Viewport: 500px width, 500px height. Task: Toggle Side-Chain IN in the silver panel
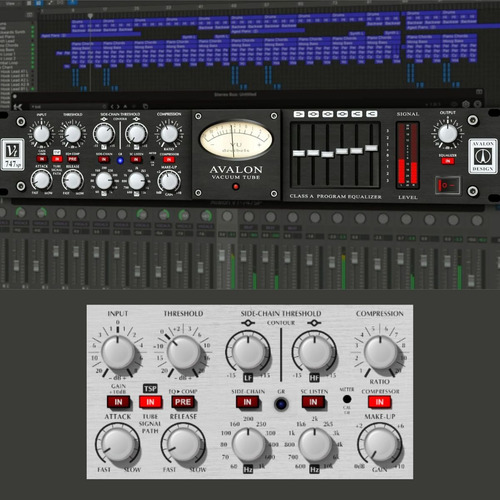click(x=247, y=402)
